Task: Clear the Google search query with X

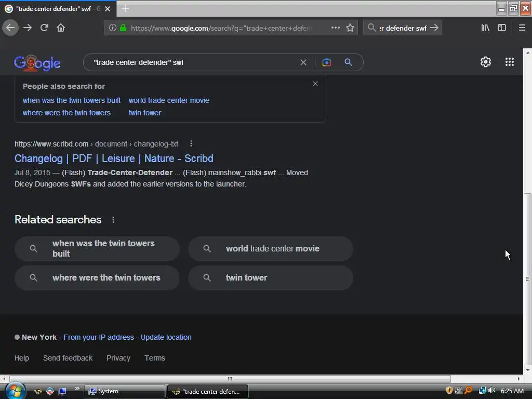Action: (303, 62)
